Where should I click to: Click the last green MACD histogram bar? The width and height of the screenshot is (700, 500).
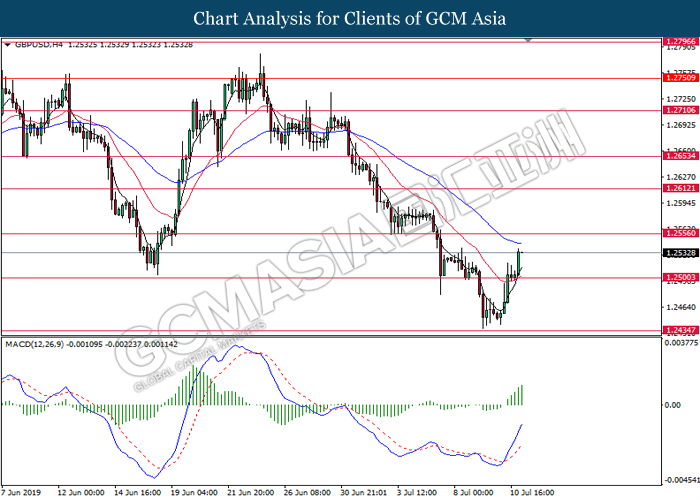pos(521,395)
